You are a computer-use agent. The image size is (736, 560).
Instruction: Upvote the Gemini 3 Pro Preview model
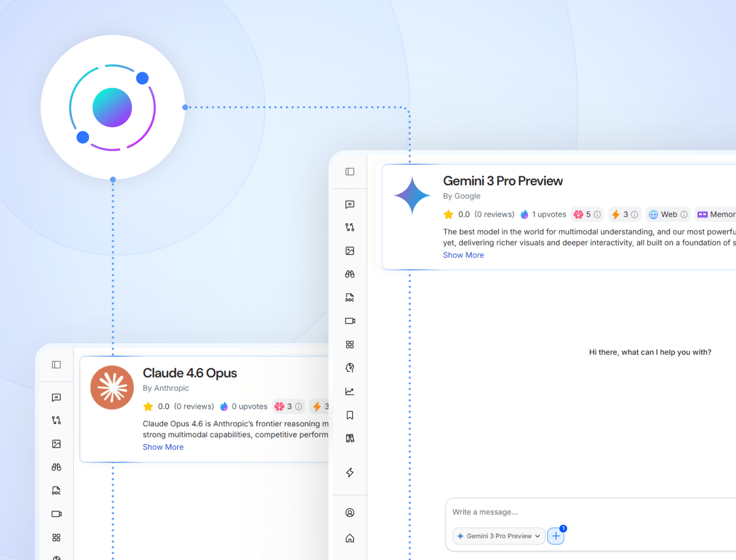pos(543,214)
